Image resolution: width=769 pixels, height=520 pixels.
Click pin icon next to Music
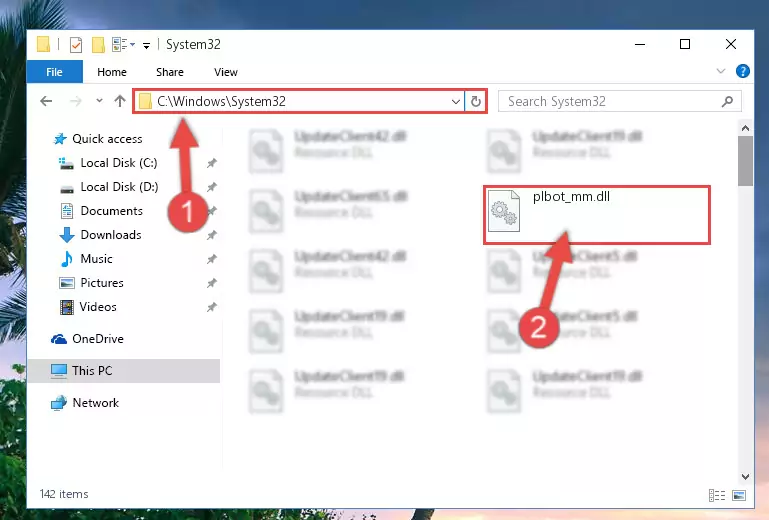[211, 259]
